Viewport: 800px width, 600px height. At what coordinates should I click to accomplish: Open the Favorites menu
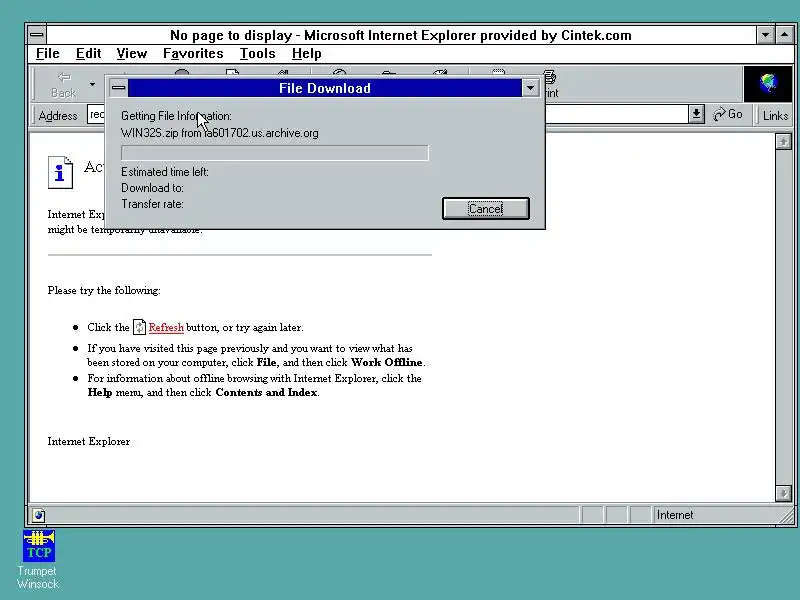click(193, 54)
